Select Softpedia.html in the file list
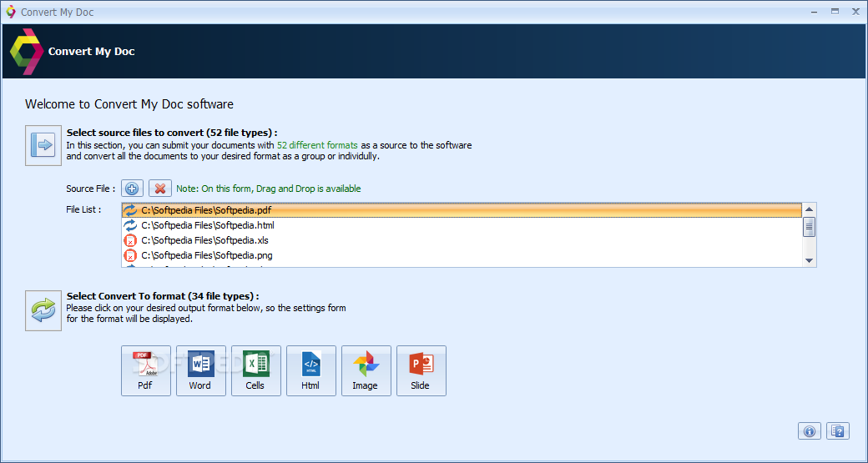The width and height of the screenshot is (868, 463). 461,225
